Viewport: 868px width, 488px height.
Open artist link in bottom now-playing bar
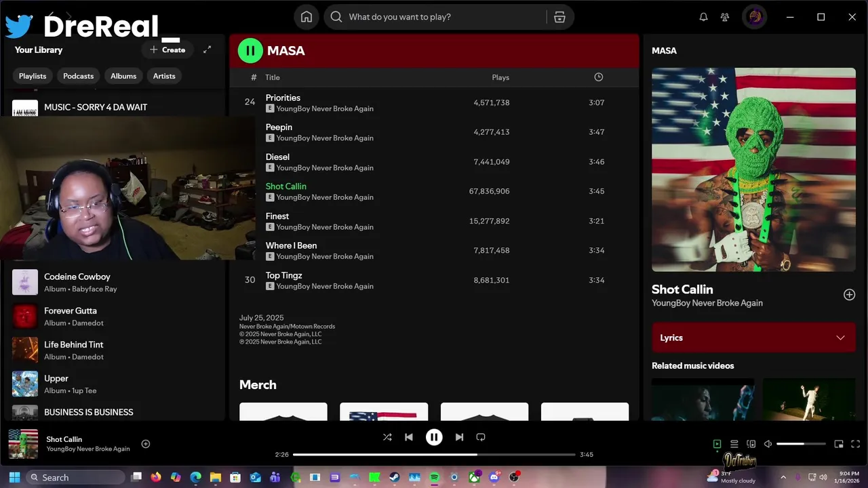click(88, 449)
